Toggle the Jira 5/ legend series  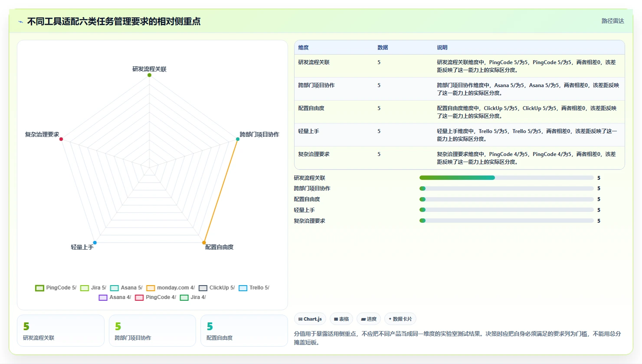(93, 288)
